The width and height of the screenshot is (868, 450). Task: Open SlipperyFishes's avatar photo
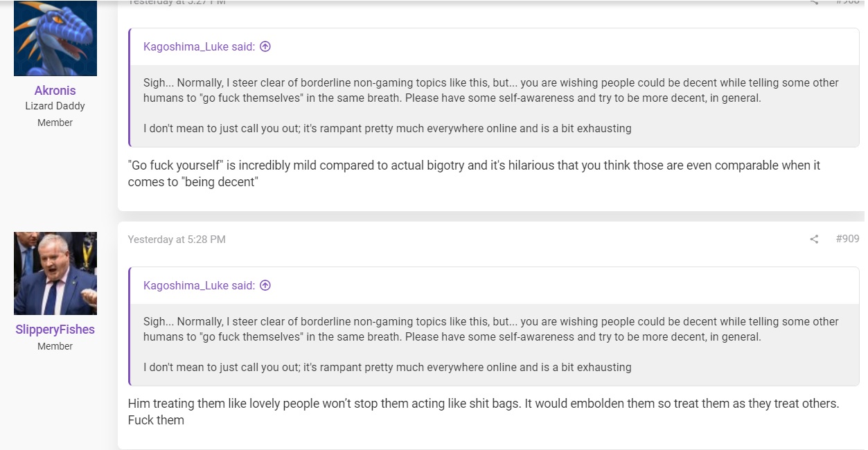tap(55, 273)
